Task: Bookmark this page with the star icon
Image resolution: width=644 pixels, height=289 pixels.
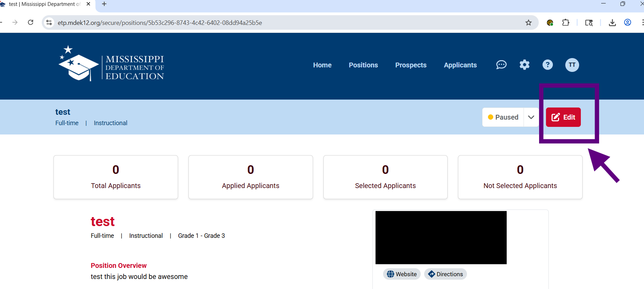Action: [x=528, y=23]
